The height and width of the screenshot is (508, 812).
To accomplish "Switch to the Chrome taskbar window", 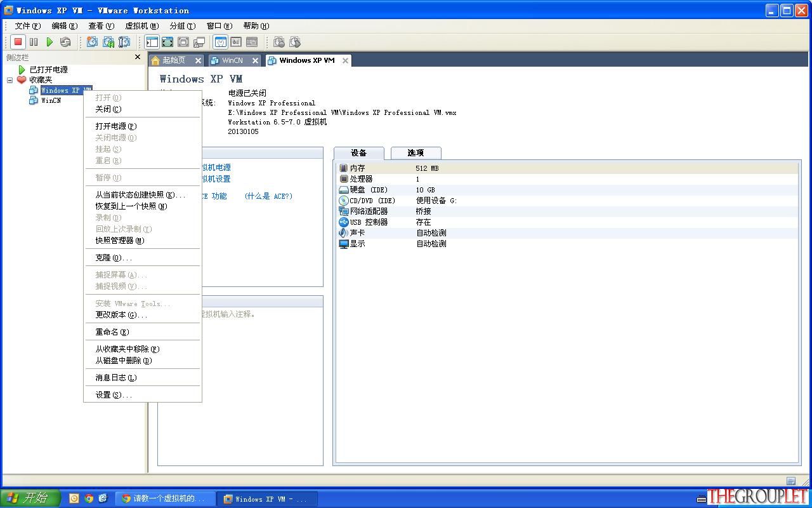I will pyautogui.click(x=167, y=498).
